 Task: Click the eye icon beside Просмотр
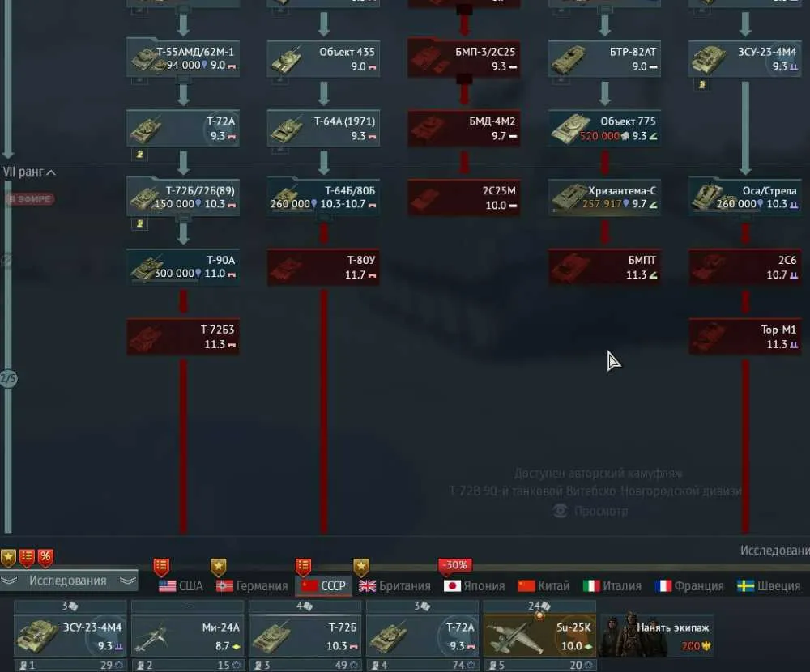coord(561,512)
